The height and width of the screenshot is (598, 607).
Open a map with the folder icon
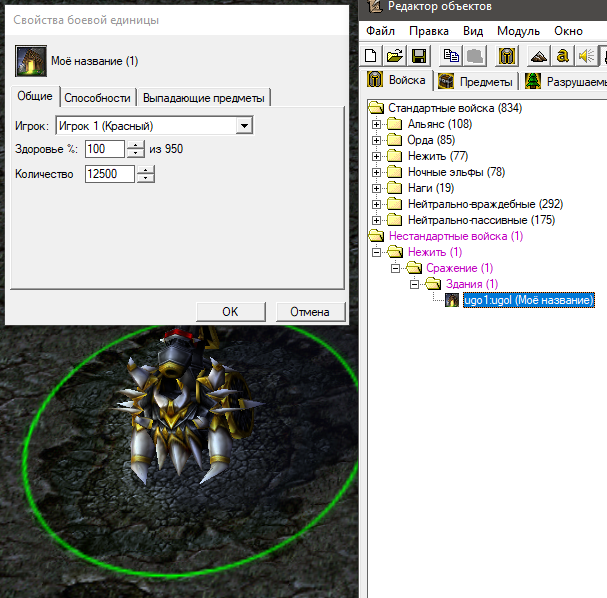pyautogui.click(x=394, y=56)
